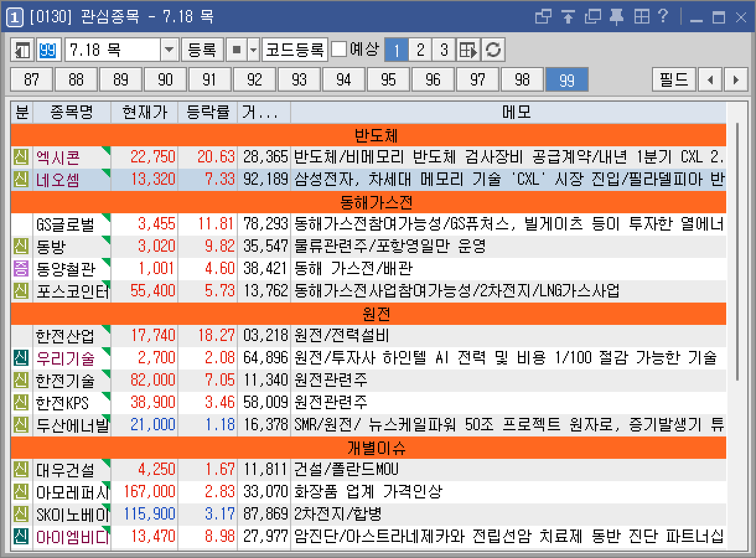Click the panel toggle icon left of group box
756x558 pixels.
[x=23, y=50]
